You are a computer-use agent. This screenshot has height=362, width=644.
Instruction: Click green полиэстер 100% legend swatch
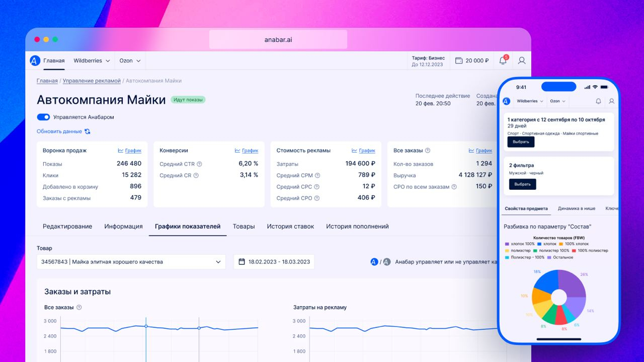[536, 250]
